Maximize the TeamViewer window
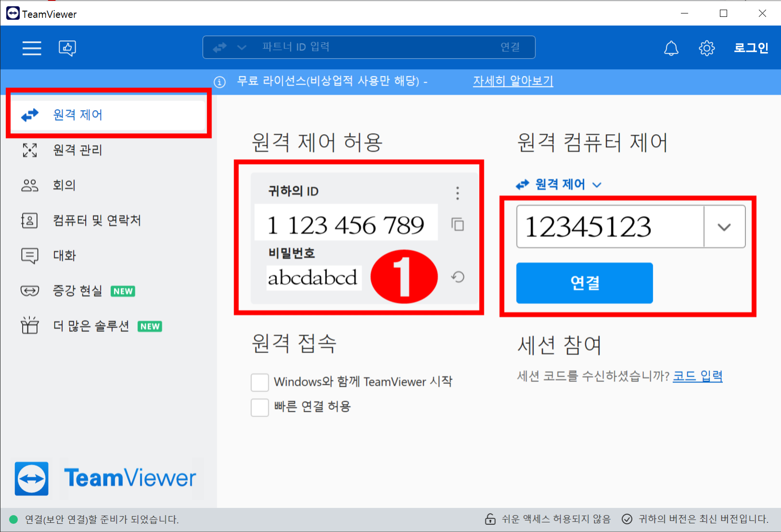This screenshot has height=532, width=781. pyautogui.click(x=723, y=13)
